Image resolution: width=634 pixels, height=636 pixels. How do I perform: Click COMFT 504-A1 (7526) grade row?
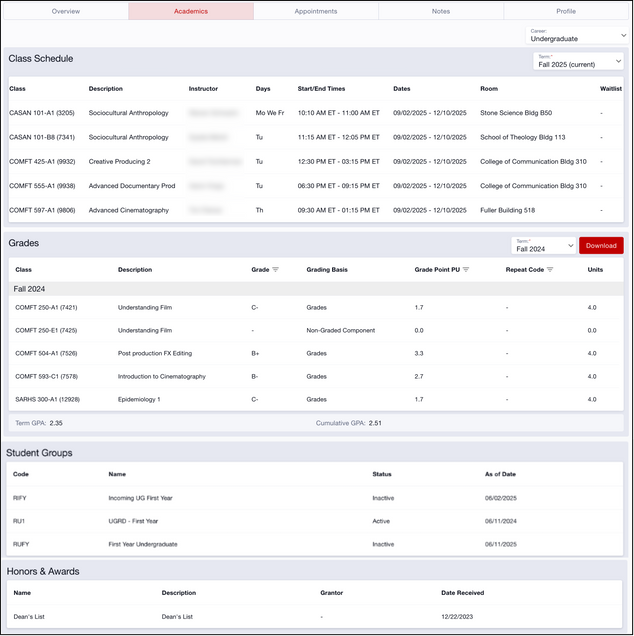tap(316, 354)
